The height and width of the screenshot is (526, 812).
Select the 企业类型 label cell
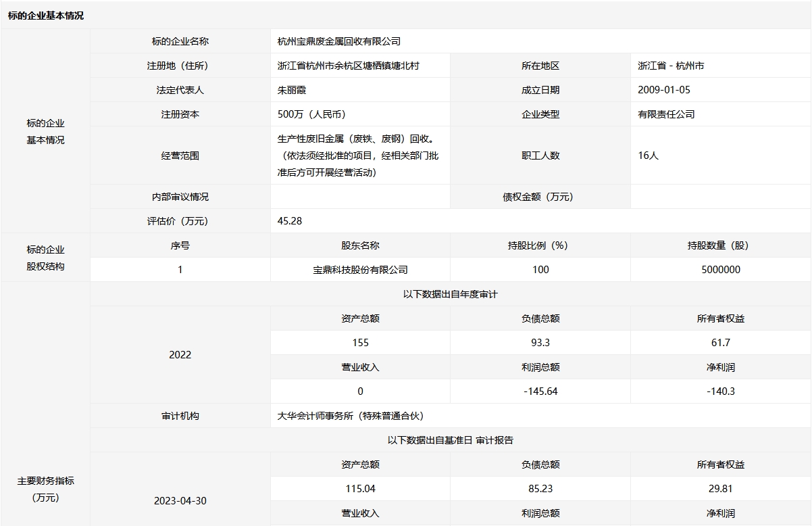540,114
